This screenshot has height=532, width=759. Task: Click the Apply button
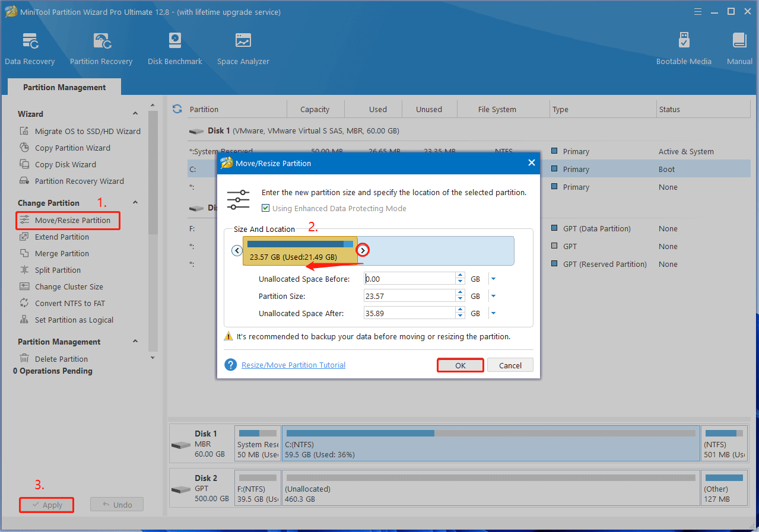pyautogui.click(x=46, y=505)
